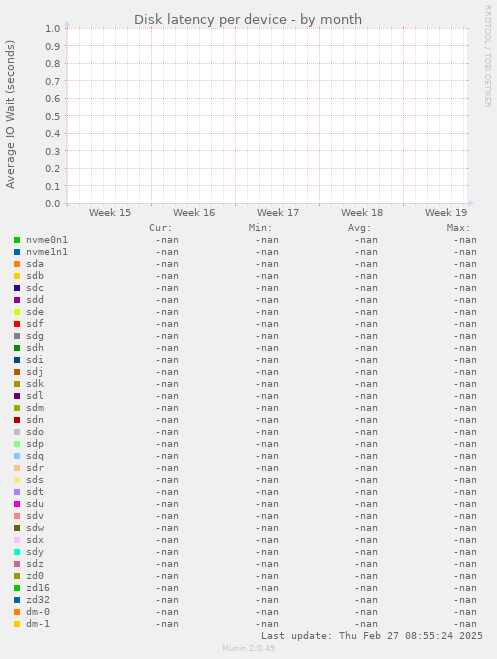Click the orange sda legend swatch
Screen dimensions: 497x659
(x=17, y=264)
